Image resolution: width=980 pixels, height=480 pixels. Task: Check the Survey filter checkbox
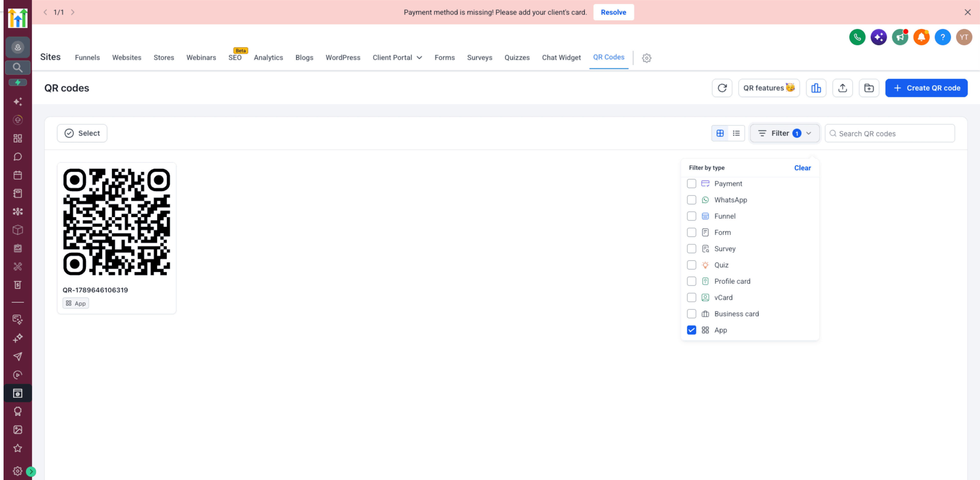(691, 249)
